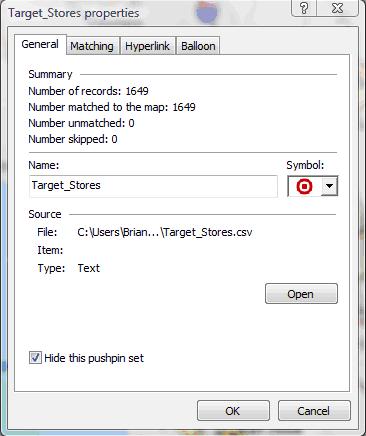366x436 pixels.
Task: Click the 'Hide this pushpin set' label text
Action: tap(94, 358)
